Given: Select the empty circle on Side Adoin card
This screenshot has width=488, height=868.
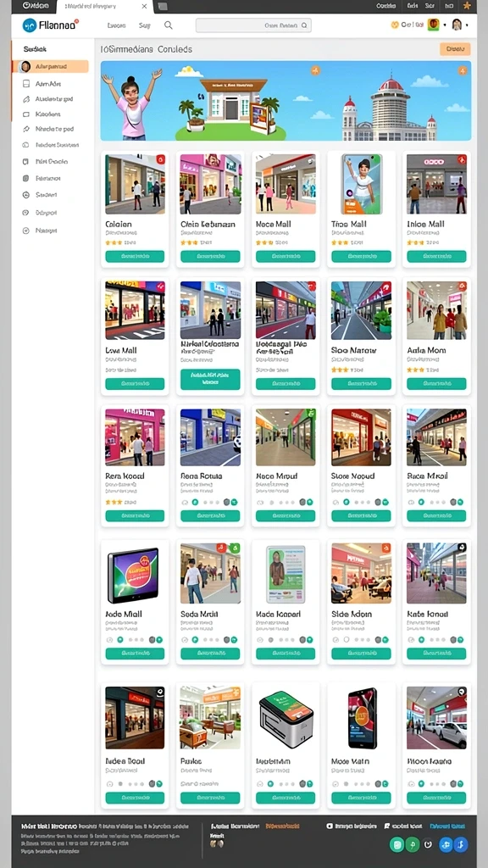Looking at the screenshot, I should [347, 639].
